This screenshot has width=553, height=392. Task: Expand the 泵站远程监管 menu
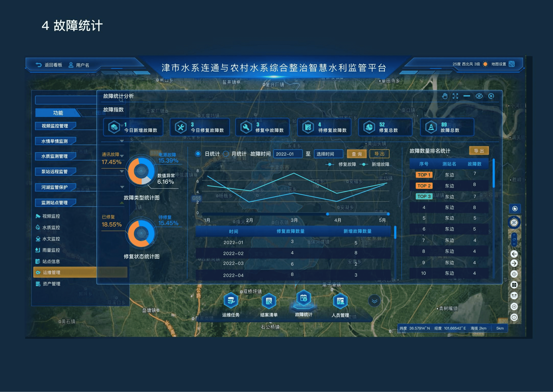56,172
